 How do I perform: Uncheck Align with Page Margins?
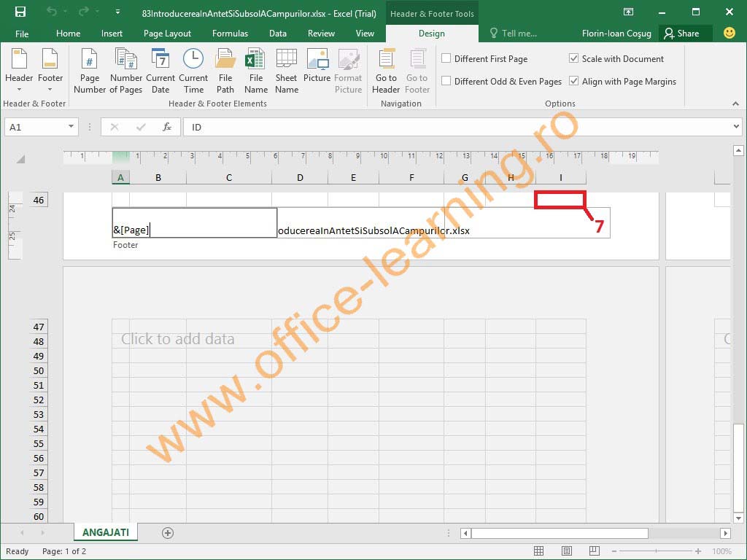coord(574,81)
